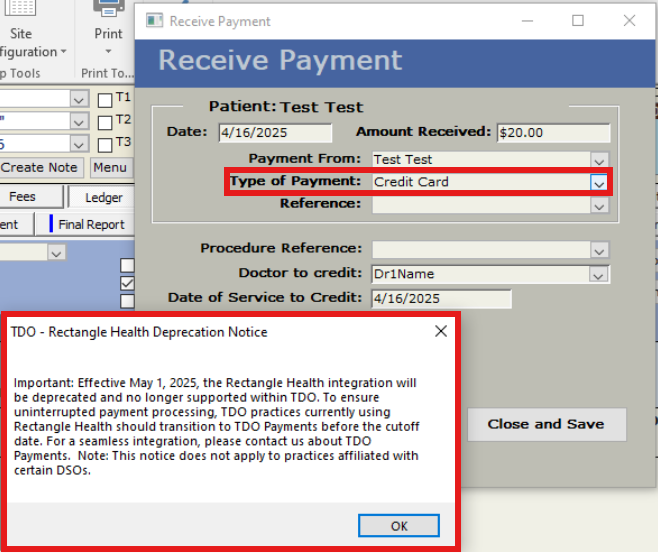Open the Procedure Reference dropdown
This screenshot has height=553, width=658.
[x=598, y=250]
